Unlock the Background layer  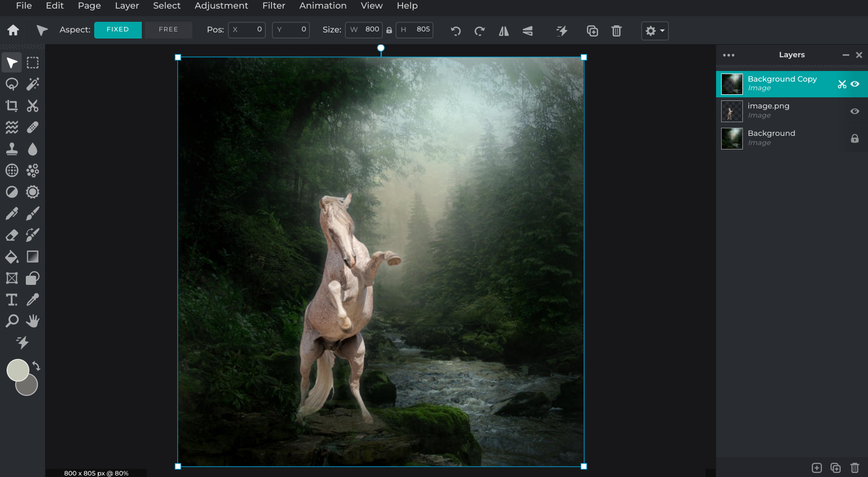pos(855,138)
